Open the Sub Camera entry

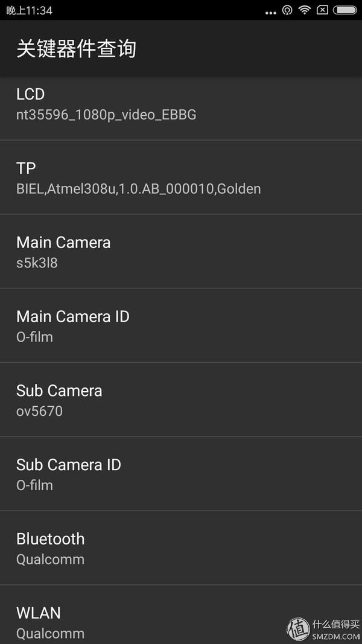181,400
